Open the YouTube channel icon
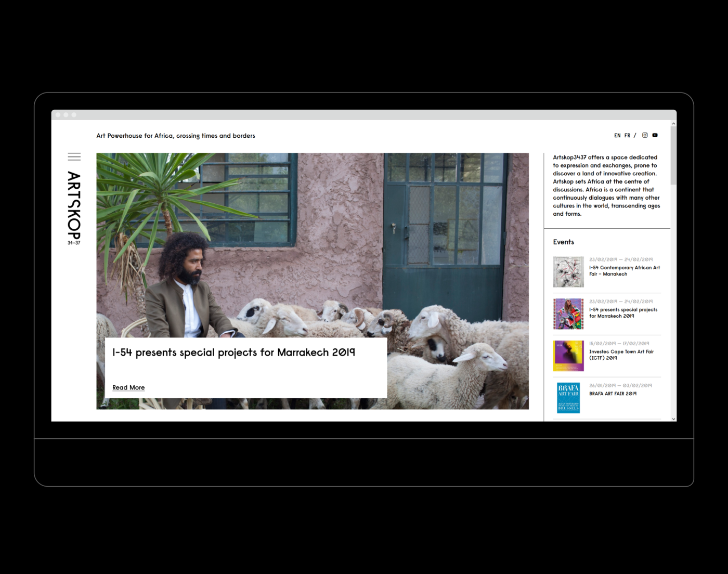Image resolution: width=728 pixels, height=574 pixels. 655,135
